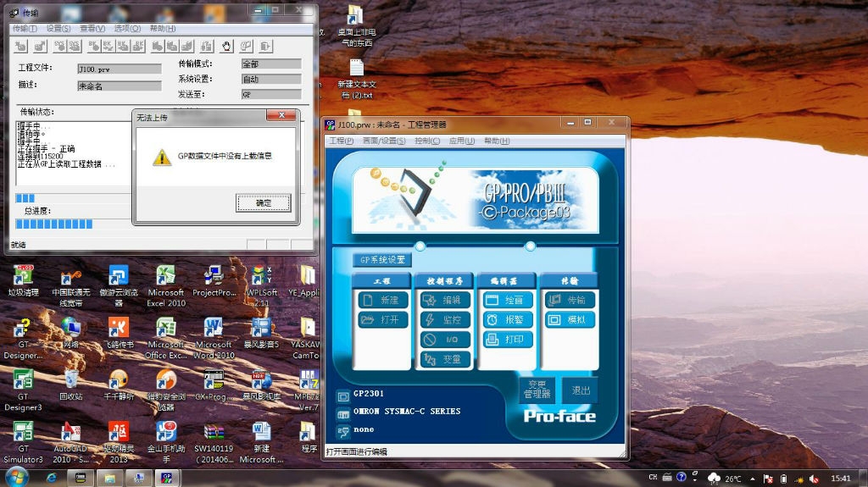
Task: Click the transfer status log text box
Action: [73, 152]
